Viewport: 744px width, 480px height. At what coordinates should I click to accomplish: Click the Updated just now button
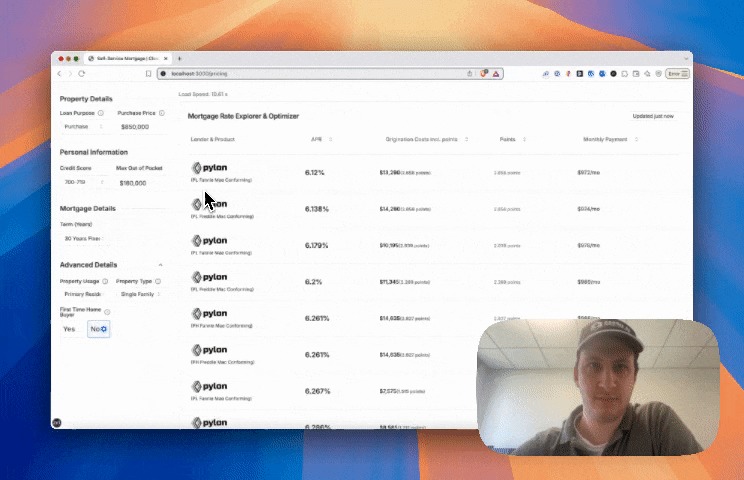tap(653, 116)
